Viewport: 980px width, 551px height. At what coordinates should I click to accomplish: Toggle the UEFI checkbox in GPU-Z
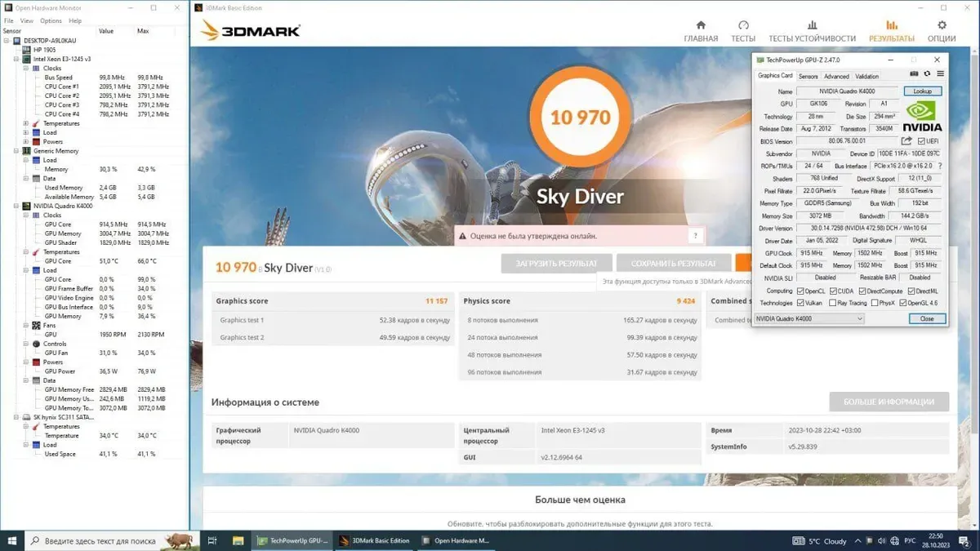[921, 141]
